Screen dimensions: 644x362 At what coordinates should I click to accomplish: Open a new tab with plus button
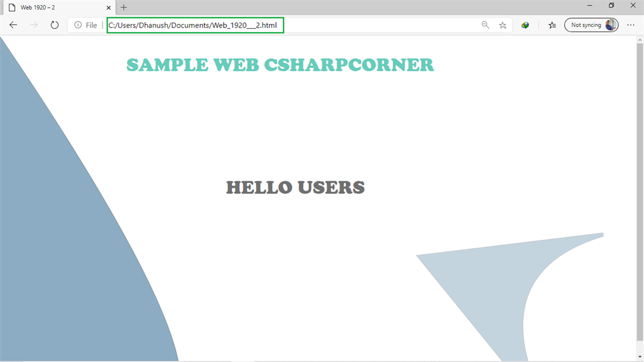click(124, 8)
